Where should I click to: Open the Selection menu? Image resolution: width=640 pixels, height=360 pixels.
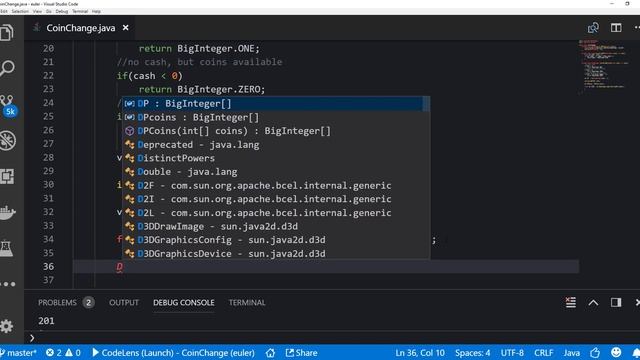point(20,11)
